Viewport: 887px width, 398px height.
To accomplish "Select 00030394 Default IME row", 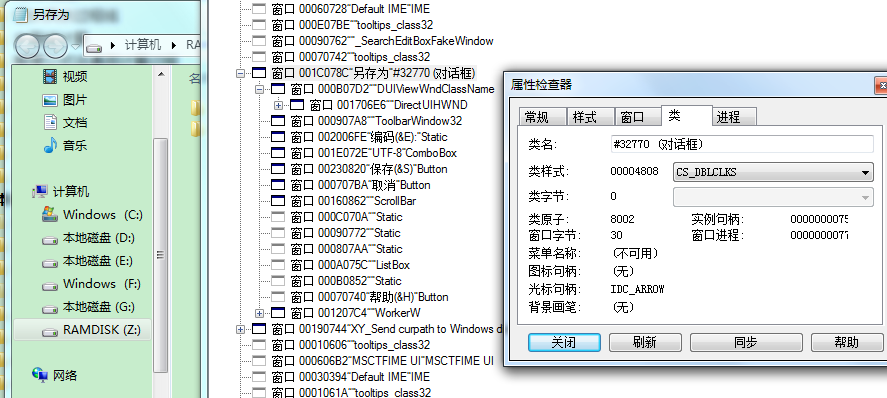I will (x=351, y=377).
